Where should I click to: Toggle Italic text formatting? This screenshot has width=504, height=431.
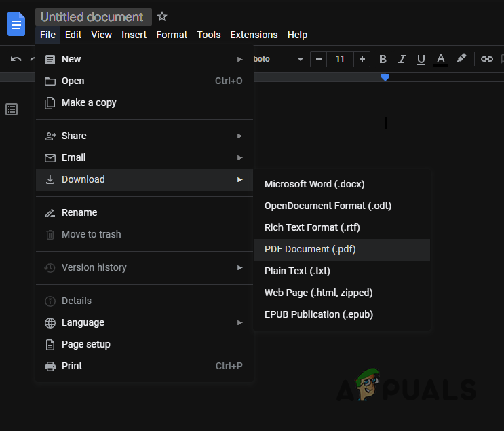(x=402, y=59)
